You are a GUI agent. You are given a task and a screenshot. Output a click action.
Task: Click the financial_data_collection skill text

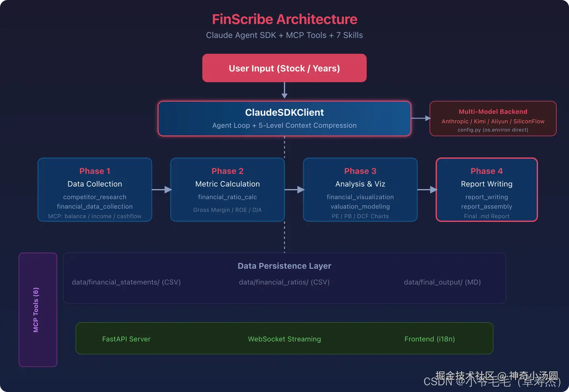pos(95,206)
